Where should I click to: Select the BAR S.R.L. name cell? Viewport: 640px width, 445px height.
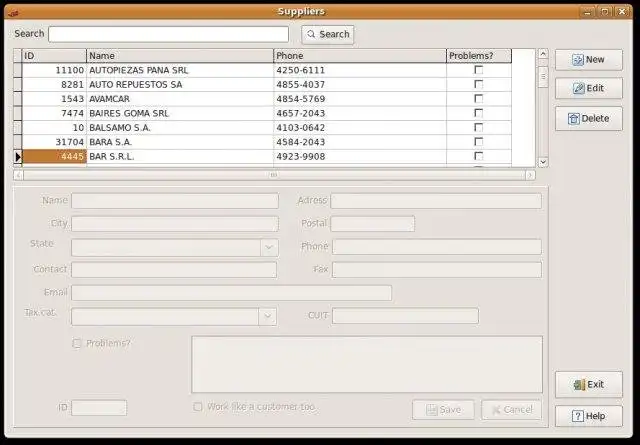(x=180, y=156)
